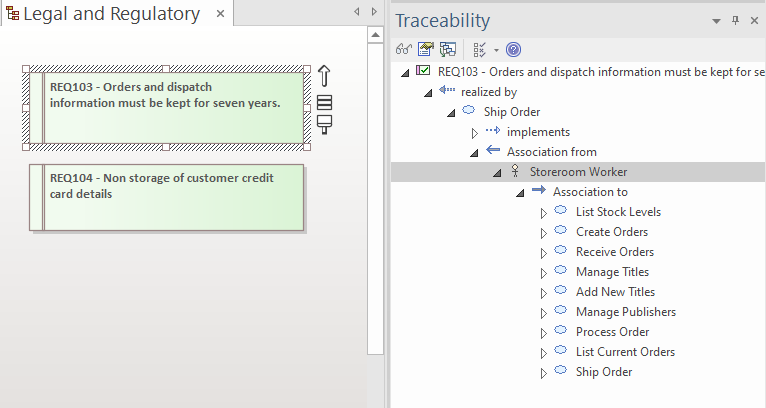Click the third icon in Traceability toolbar
The width and height of the screenshot is (766, 408).
click(447, 49)
